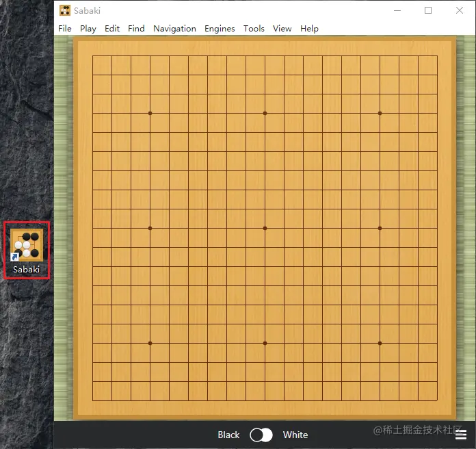The height and width of the screenshot is (449, 476).
Task: Minimize the Sabaki window
Action: point(397,10)
